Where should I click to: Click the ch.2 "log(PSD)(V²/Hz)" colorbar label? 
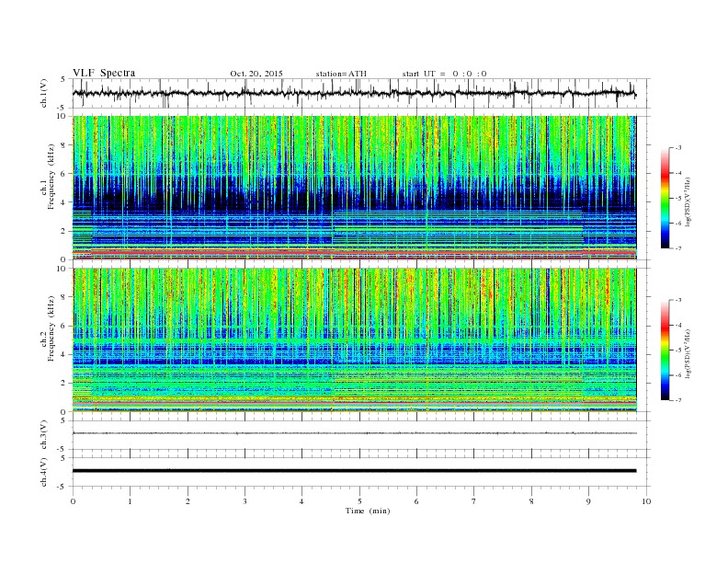[688, 353]
